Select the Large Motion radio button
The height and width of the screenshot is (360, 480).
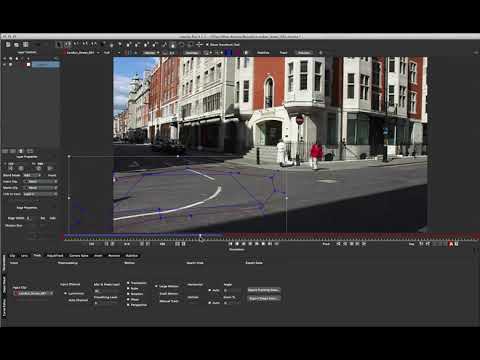[x=156, y=286]
